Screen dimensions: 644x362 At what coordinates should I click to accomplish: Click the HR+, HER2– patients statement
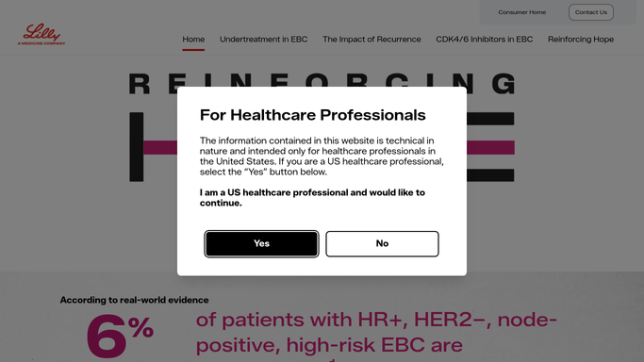pos(376,334)
